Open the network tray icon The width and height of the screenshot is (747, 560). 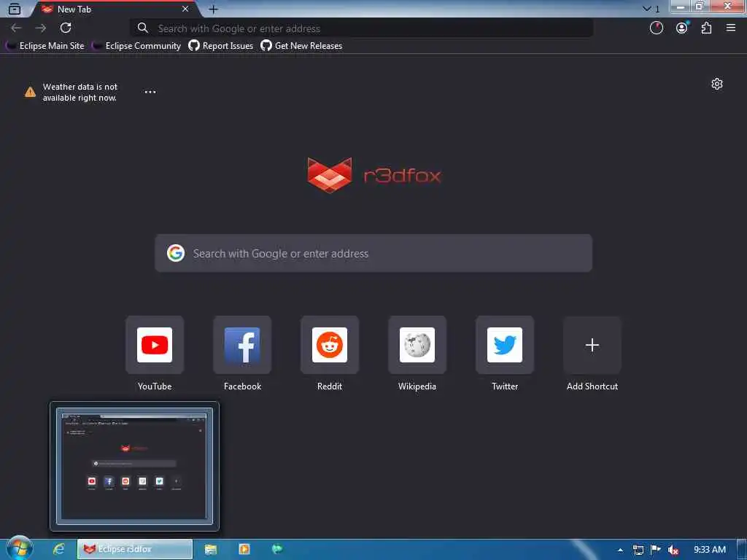[x=638, y=550]
